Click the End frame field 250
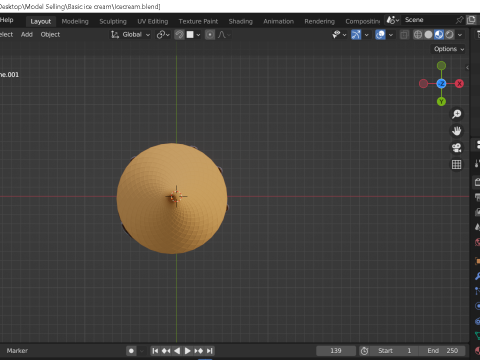480x360 pixels. 443,351
